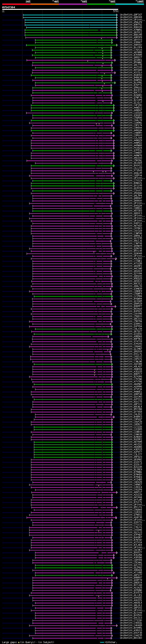This screenshot has height=644, width=146.
Task: Click the purple alignment bar for UniRef100_A9RSP9
Action: [71, 37]
